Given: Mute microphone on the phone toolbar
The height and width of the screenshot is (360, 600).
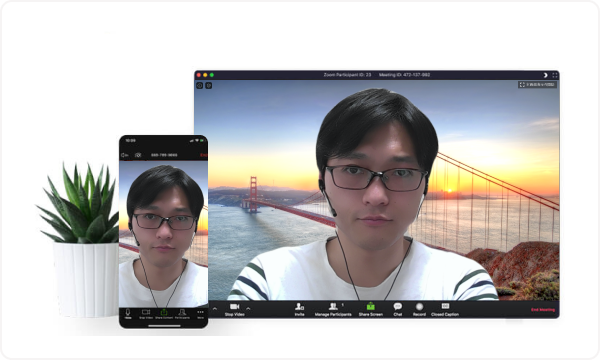Looking at the screenshot, I should point(128,314).
